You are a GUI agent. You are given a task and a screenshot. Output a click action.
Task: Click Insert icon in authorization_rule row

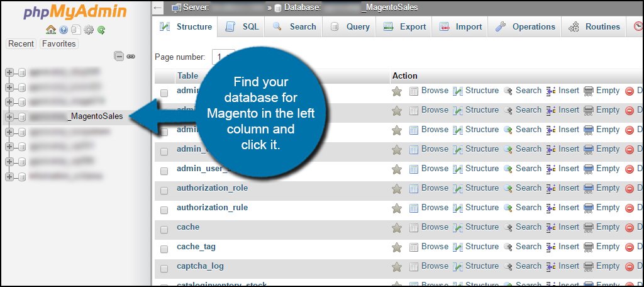tap(551, 208)
